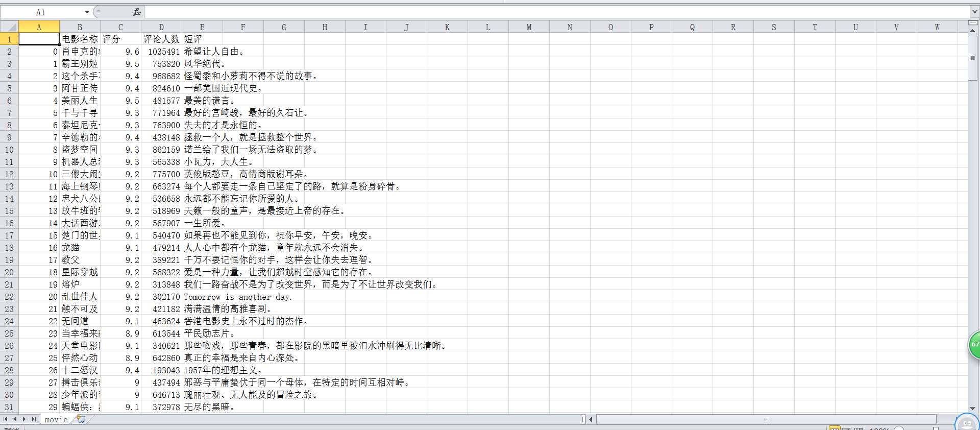The image size is (980, 430).
Task: Select short review 风华绝代。
Action: tap(204, 64)
